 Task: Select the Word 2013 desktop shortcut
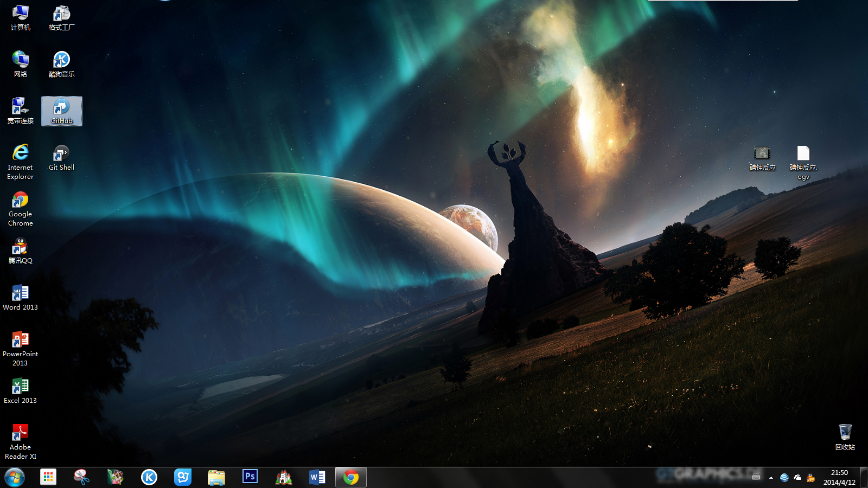(x=21, y=298)
